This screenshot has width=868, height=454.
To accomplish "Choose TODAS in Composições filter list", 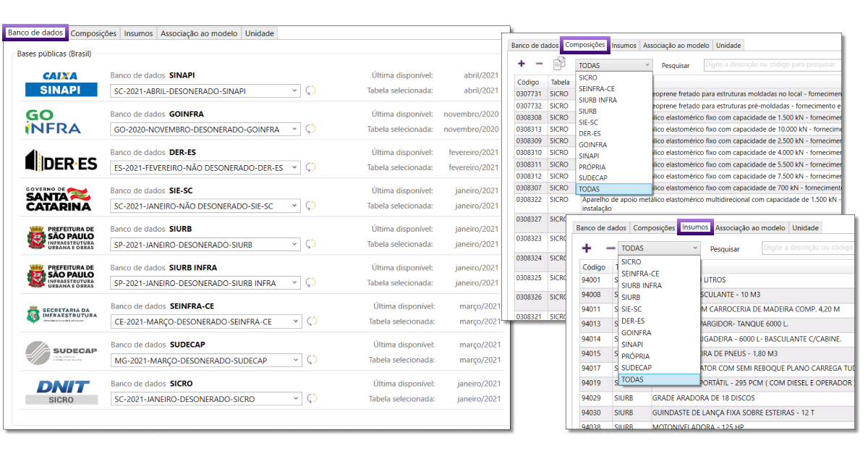I will 614,189.
